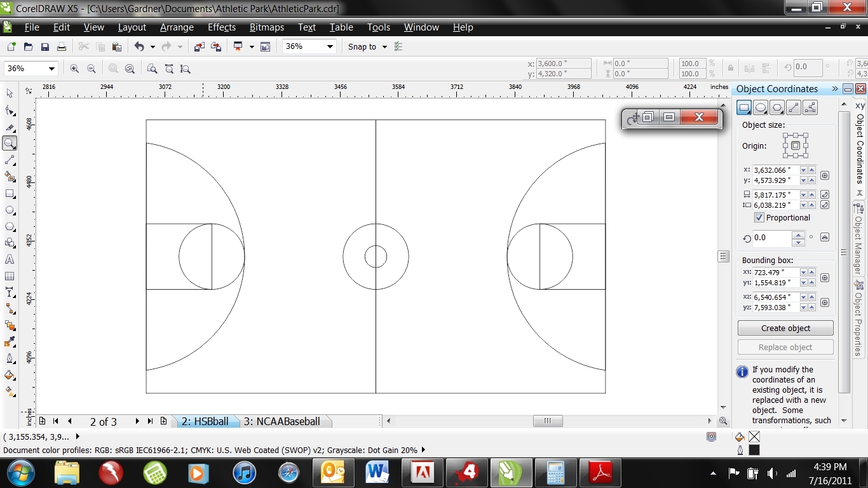Click the Zoom In magnifier icon
This screenshot has height=488, width=868.
(74, 69)
